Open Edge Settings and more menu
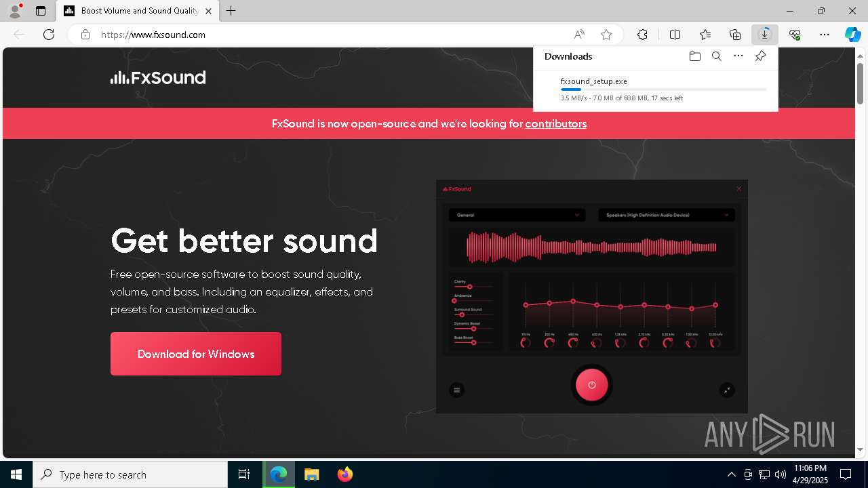The height and width of the screenshot is (488, 868). click(825, 35)
